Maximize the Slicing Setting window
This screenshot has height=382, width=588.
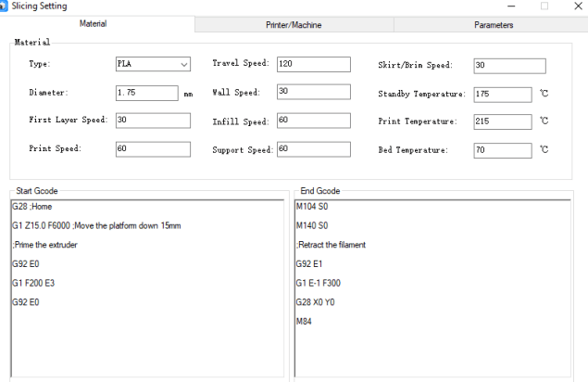coord(544,6)
